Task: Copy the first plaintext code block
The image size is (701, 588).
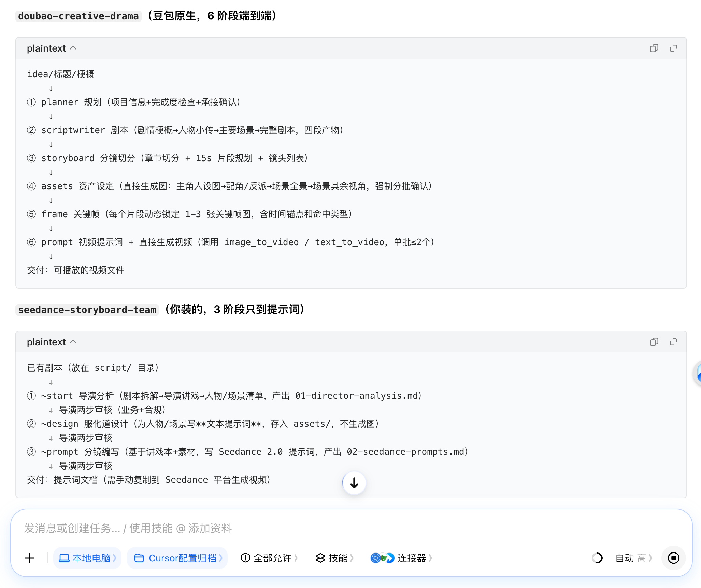Action: (654, 48)
